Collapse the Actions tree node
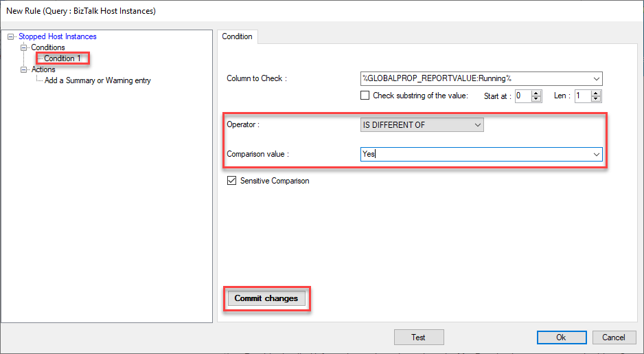 tap(24, 69)
